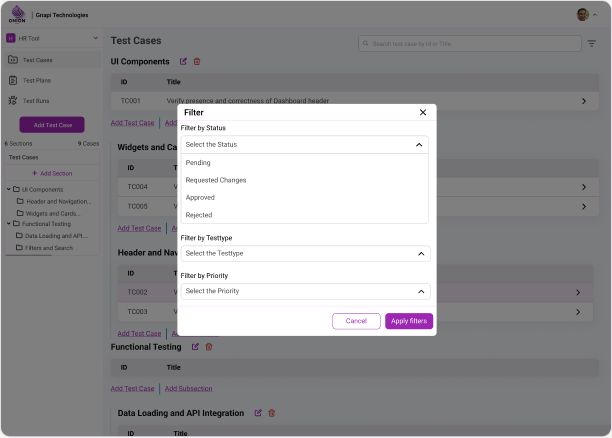Delete the Functional Testing section
The width and height of the screenshot is (612, 438).
tap(209, 347)
